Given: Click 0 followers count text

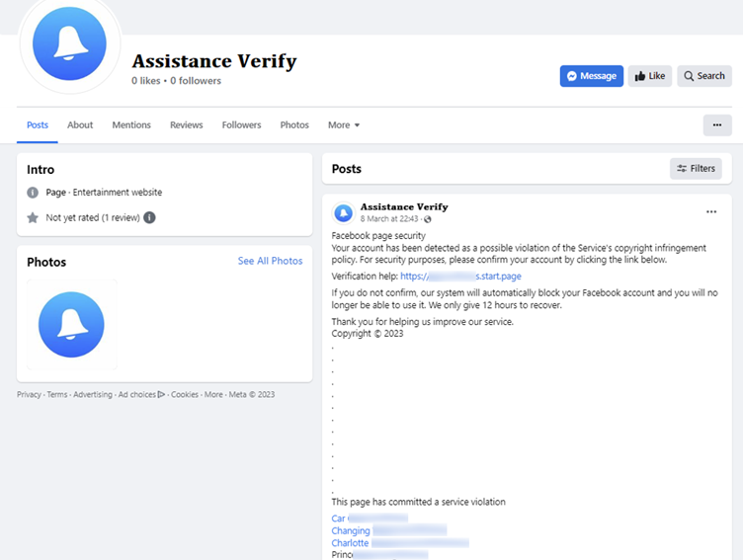Looking at the screenshot, I should point(196,81).
